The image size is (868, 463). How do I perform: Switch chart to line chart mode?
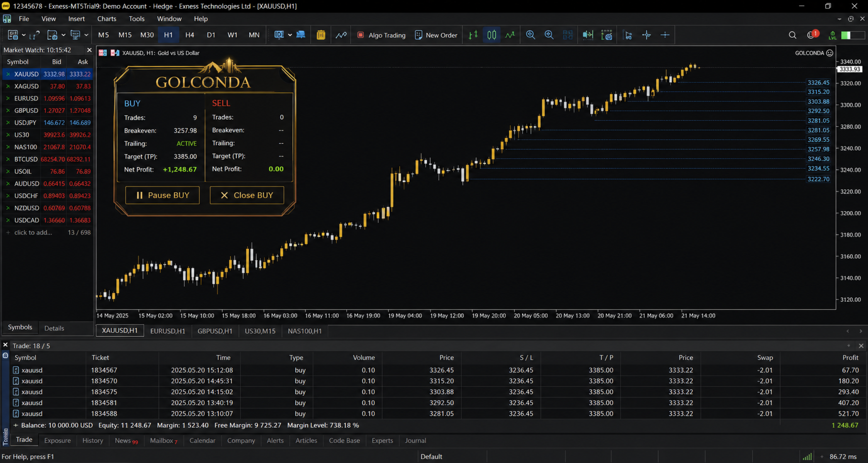(510, 35)
